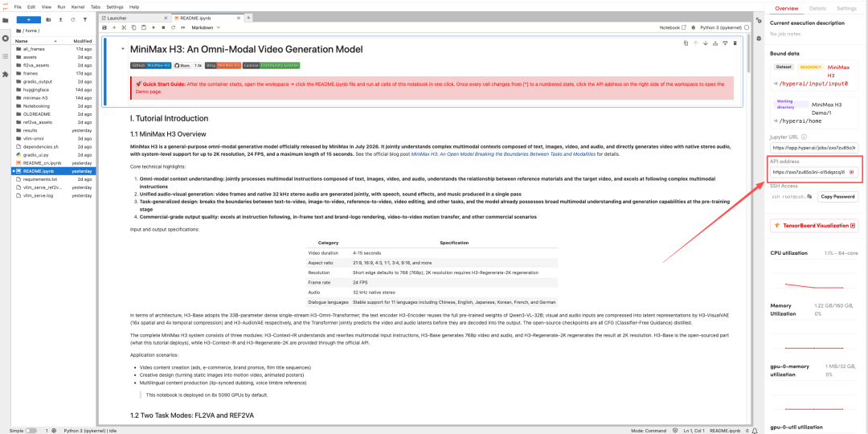Copy the selected cell in notebook toolbar
Screen dimensions: 868x434
point(134,27)
